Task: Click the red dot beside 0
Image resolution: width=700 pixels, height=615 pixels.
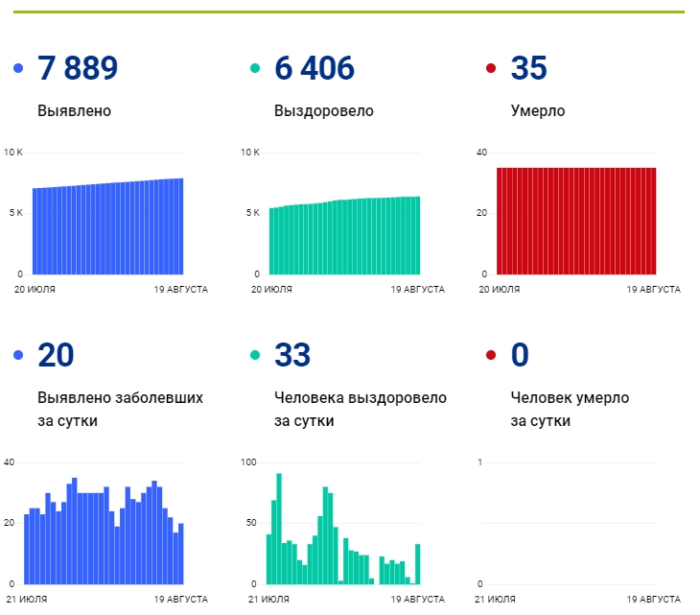Action: [x=491, y=355]
